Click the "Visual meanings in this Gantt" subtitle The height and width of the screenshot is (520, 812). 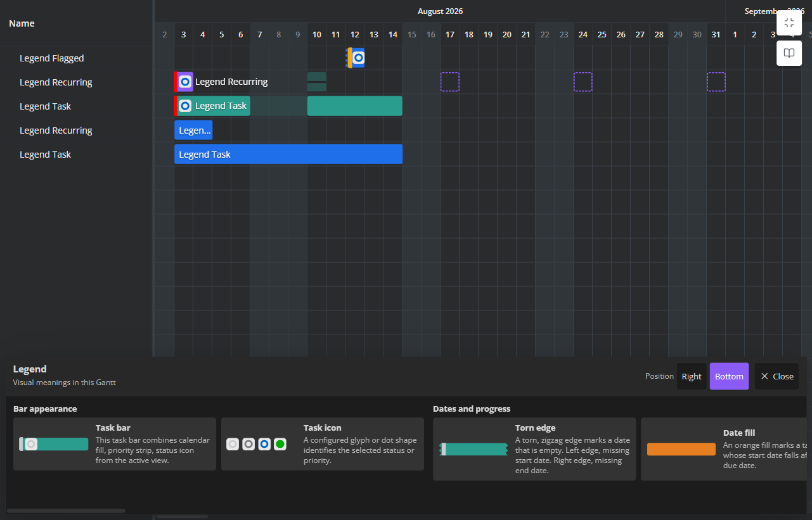(x=65, y=383)
